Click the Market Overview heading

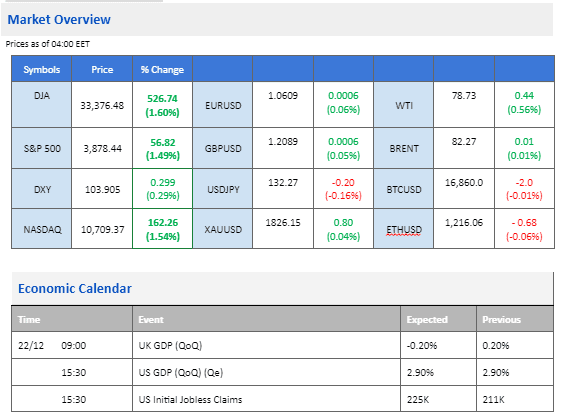[x=59, y=19]
